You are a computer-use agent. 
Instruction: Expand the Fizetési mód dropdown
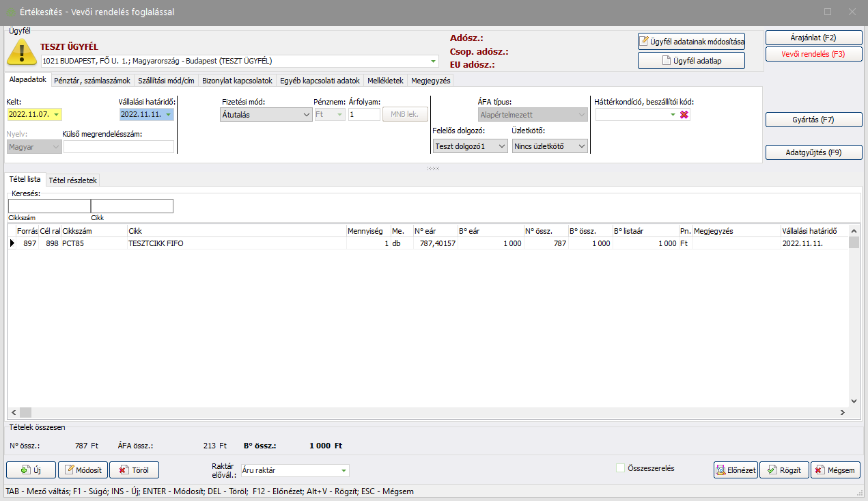(306, 115)
